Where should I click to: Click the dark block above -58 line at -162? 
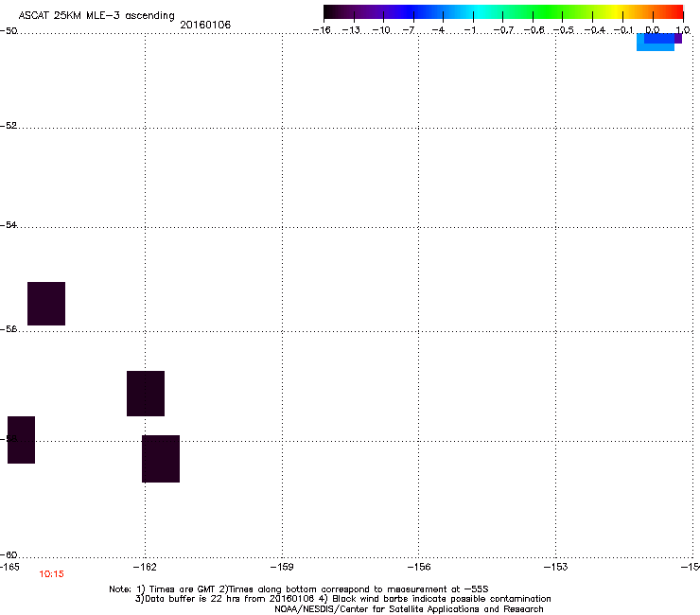click(x=146, y=394)
